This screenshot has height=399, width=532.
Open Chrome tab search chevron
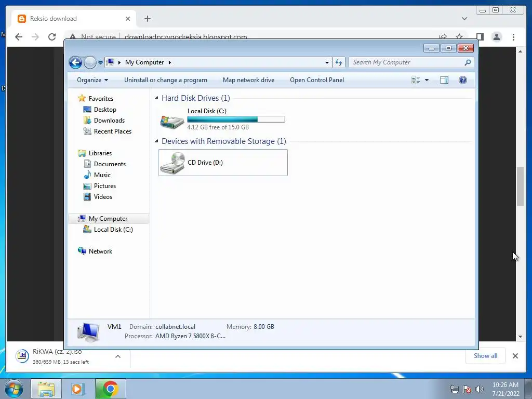464,19
